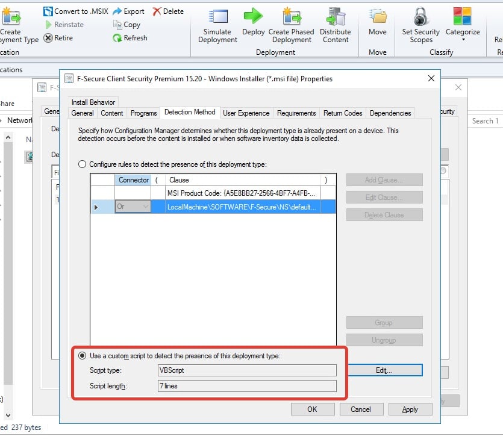Click the Edit script button
The height and width of the screenshot is (448, 503).
click(384, 370)
